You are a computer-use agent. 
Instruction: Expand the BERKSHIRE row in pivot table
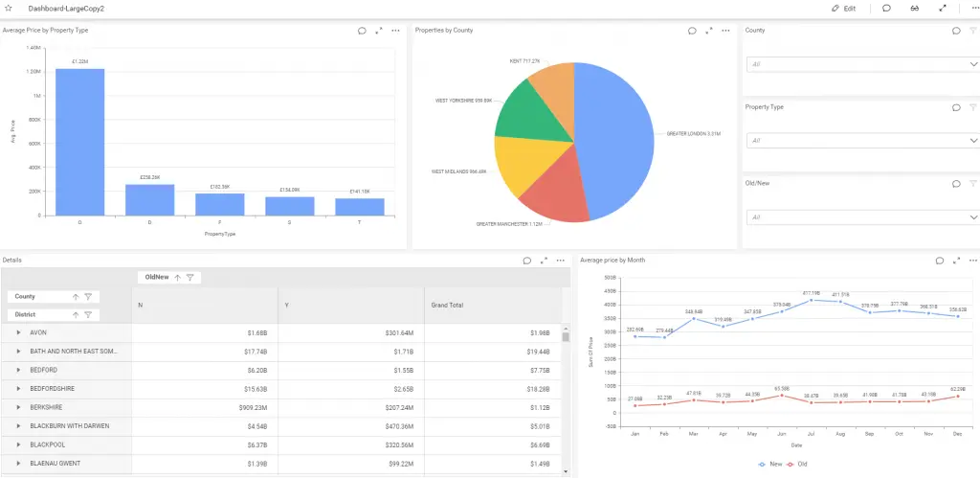pos(18,407)
